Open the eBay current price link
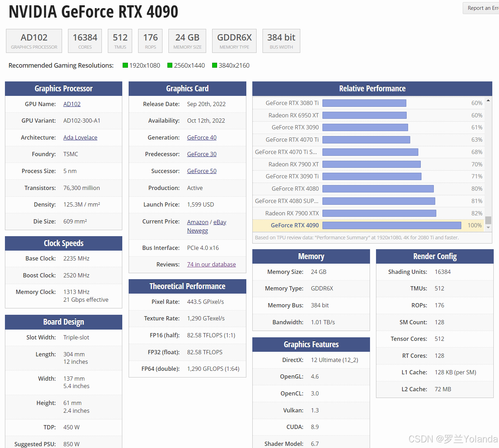The width and height of the screenshot is (499, 448). [x=220, y=222]
